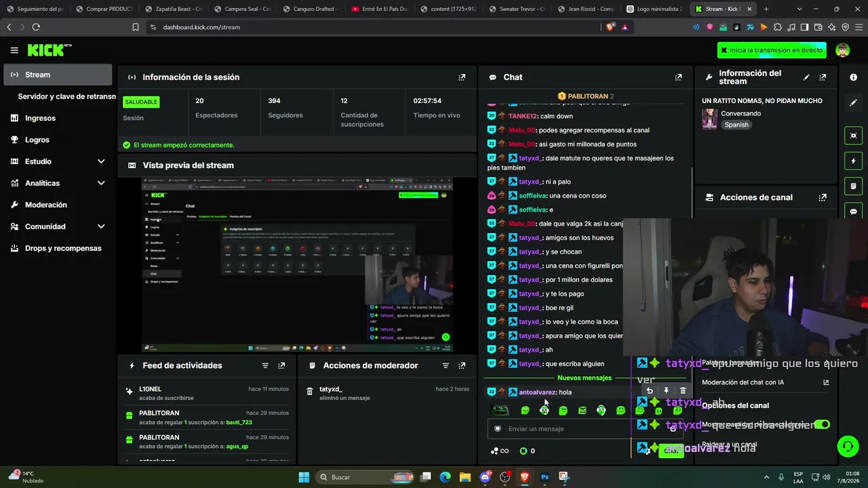Click the Kick logo in the header
Viewport: 868px width, 488px height.
[49, 50]
